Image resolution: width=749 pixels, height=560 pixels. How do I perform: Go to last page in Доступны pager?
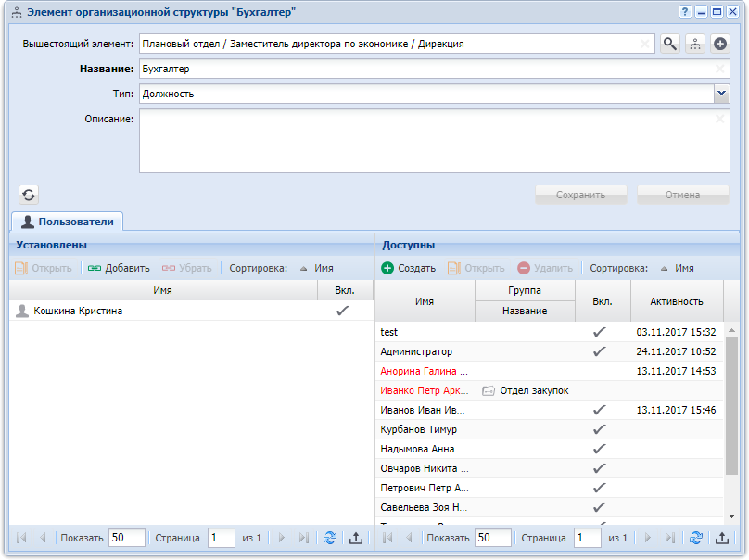pyautogui.click(x=669, y=538)
